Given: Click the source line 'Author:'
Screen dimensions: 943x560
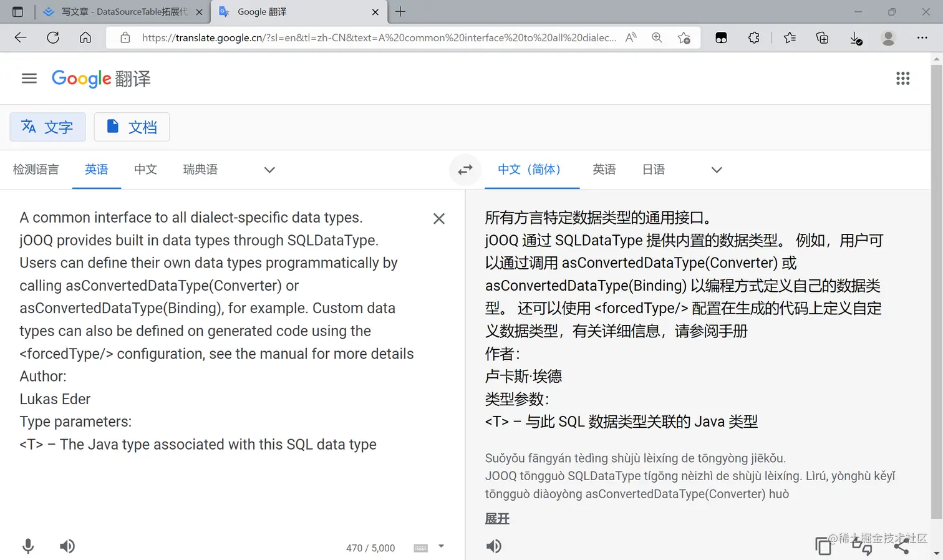Looking at the screenshot, I should point(43,376).
